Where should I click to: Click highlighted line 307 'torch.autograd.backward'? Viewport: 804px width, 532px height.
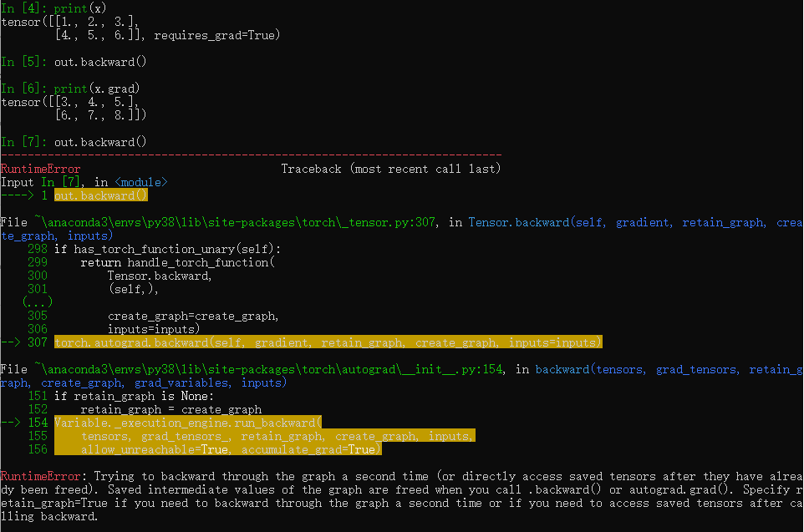328,342
